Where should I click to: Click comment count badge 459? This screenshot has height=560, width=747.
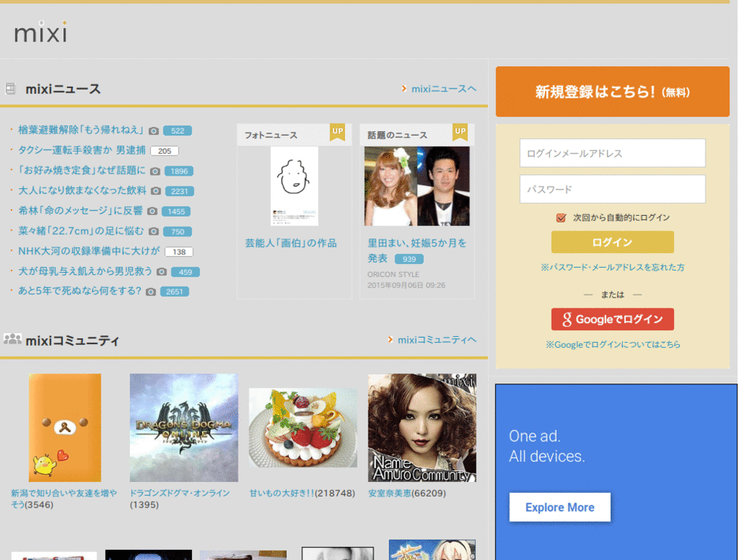185,272
